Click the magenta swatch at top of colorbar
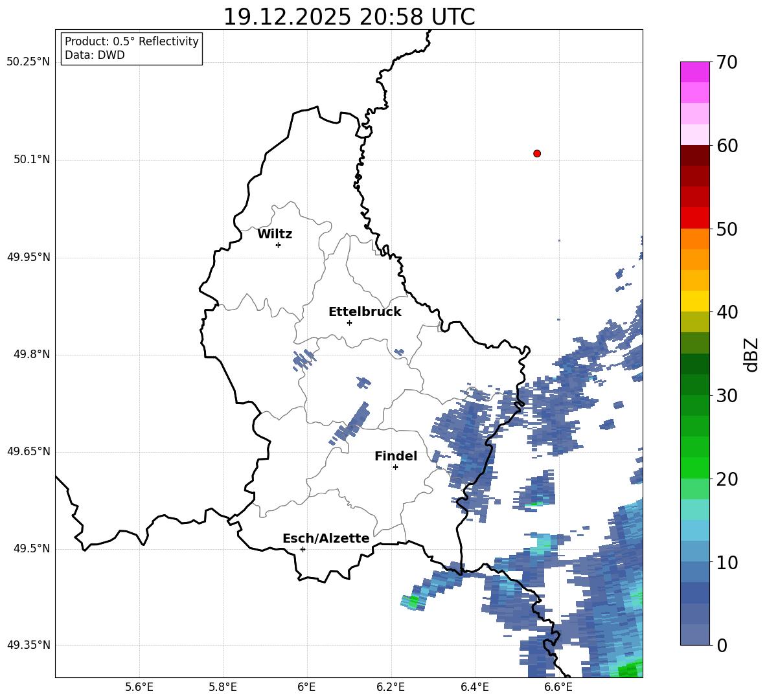Screen dimensions: 767x700 694,72
